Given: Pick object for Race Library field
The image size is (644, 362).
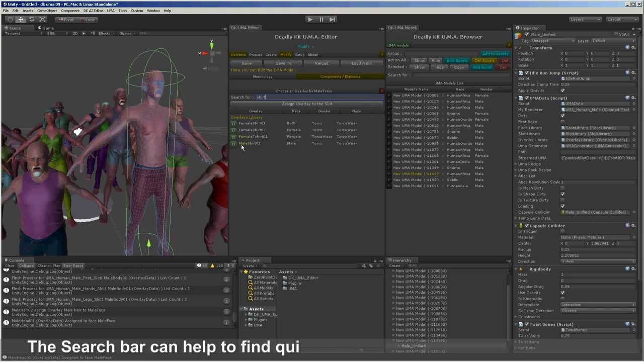Looking at the screenshot, I should pyautogui.click(x=633, y=128).
